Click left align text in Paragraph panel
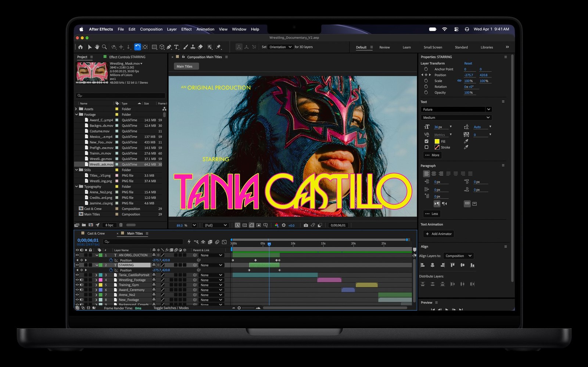588x367 pixels. coord(426,174)
